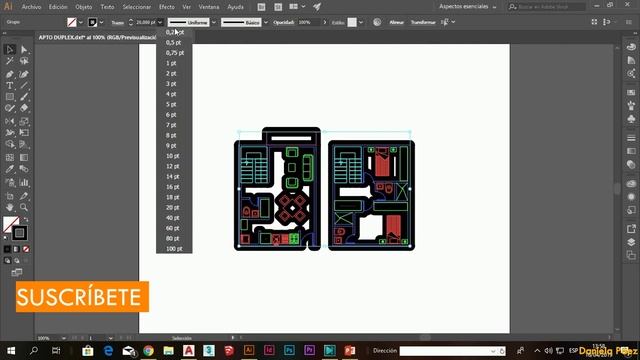
Task: Choose 20 pt stroke weight
Action: coord(174,207)
